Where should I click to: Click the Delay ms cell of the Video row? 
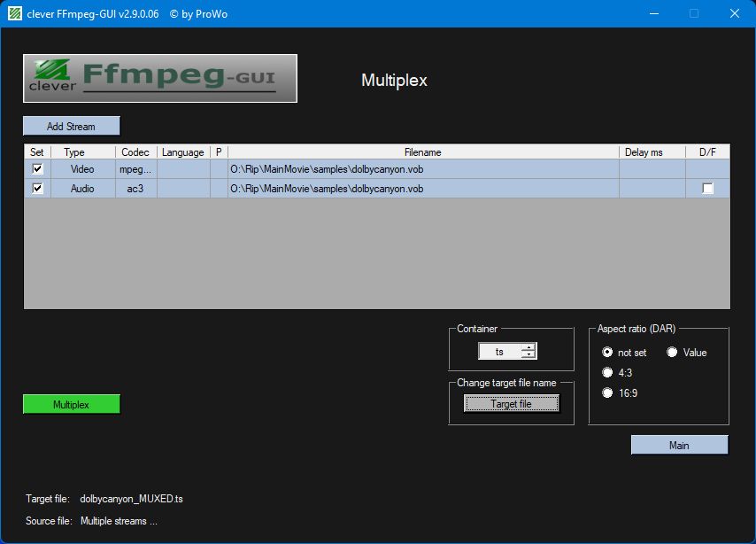[x=652, y=169]
